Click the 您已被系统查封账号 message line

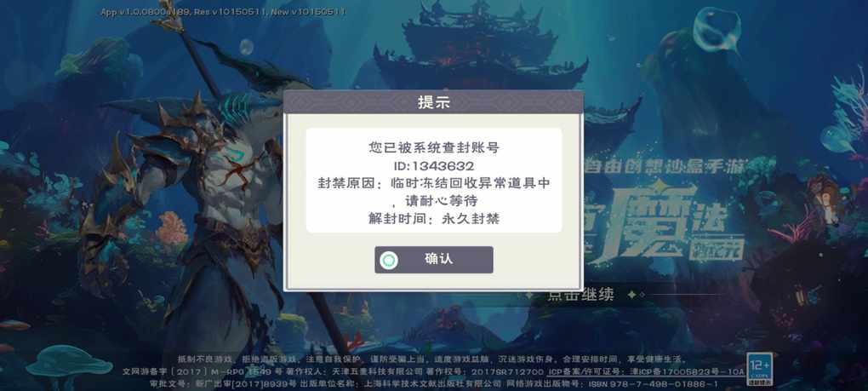433,148
